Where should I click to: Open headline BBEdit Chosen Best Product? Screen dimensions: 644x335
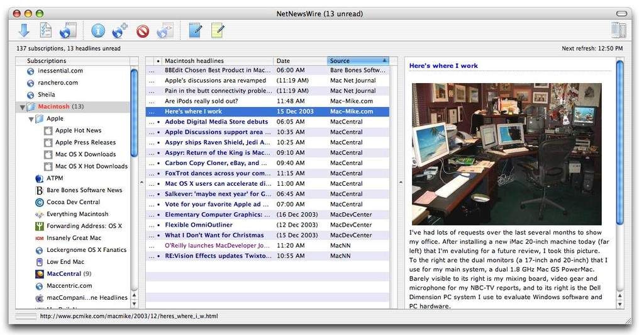(218, 71)
